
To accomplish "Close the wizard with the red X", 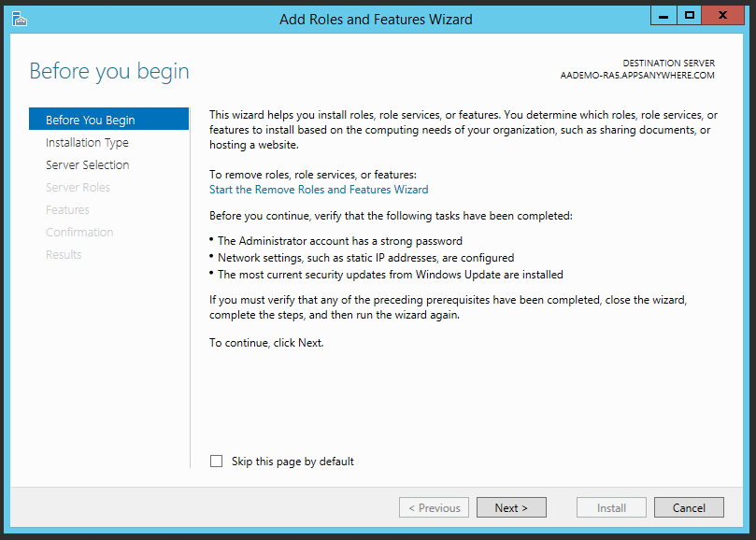I will click(724, 15).
